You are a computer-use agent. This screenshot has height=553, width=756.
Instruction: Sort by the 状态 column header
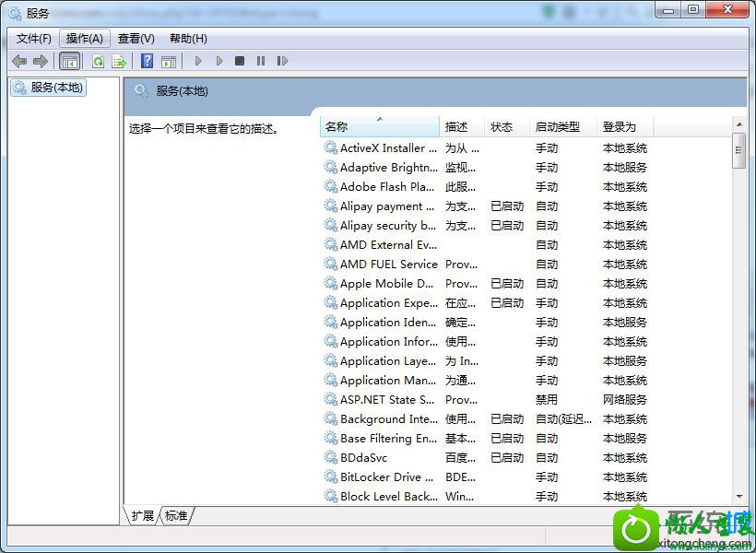point(507,127)
